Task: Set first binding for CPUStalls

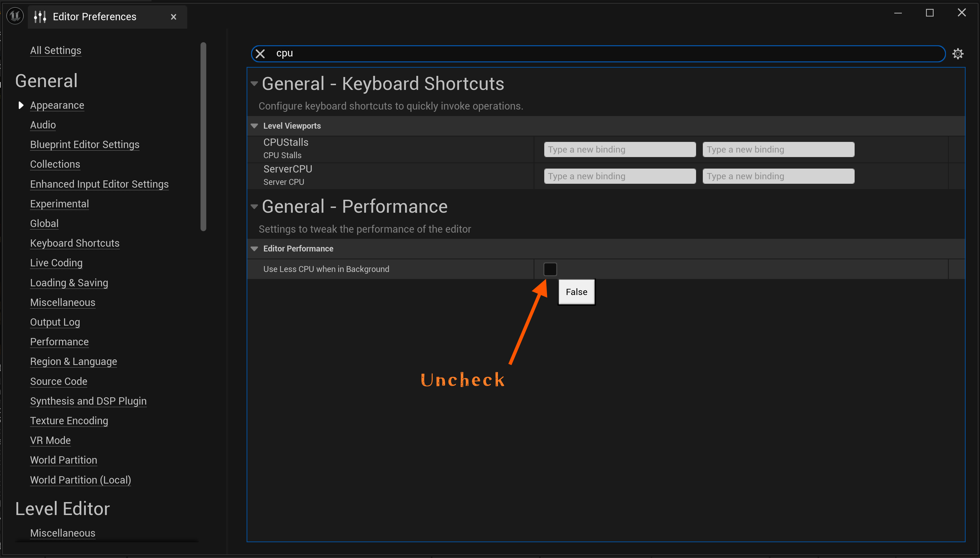Action: [620, 149]
